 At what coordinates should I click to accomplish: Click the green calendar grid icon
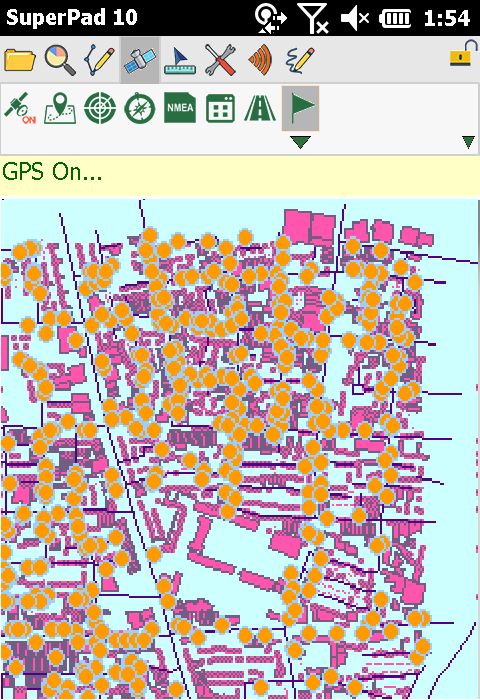point(220,108)
